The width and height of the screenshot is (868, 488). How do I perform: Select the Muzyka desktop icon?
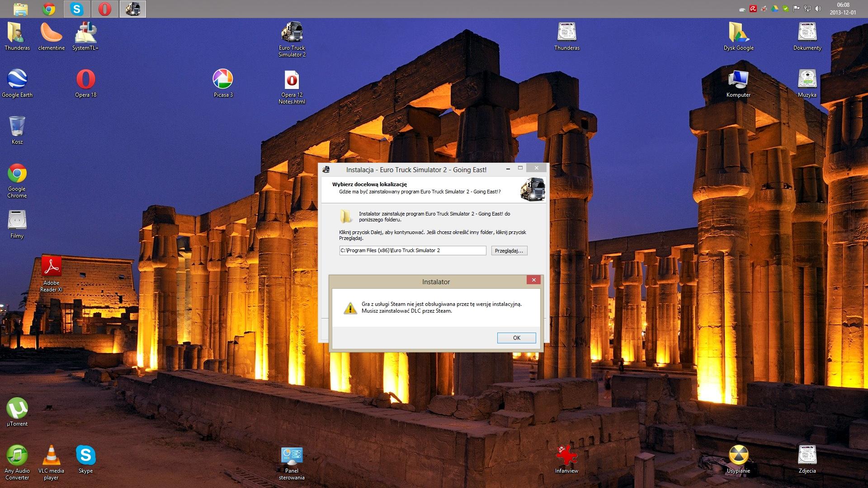pyautogui.click(x=807, y=83)
